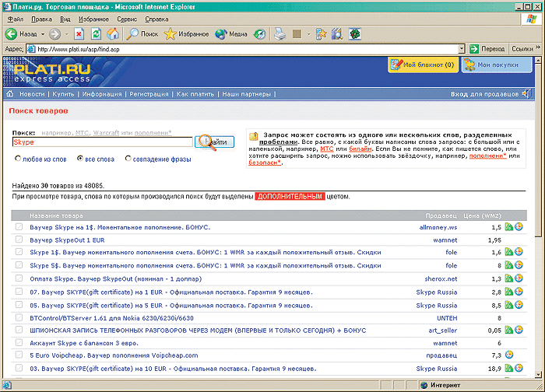545x392 pixels.
Task: Click the Back arrow icon in toolbar
Action: [11, 34]
